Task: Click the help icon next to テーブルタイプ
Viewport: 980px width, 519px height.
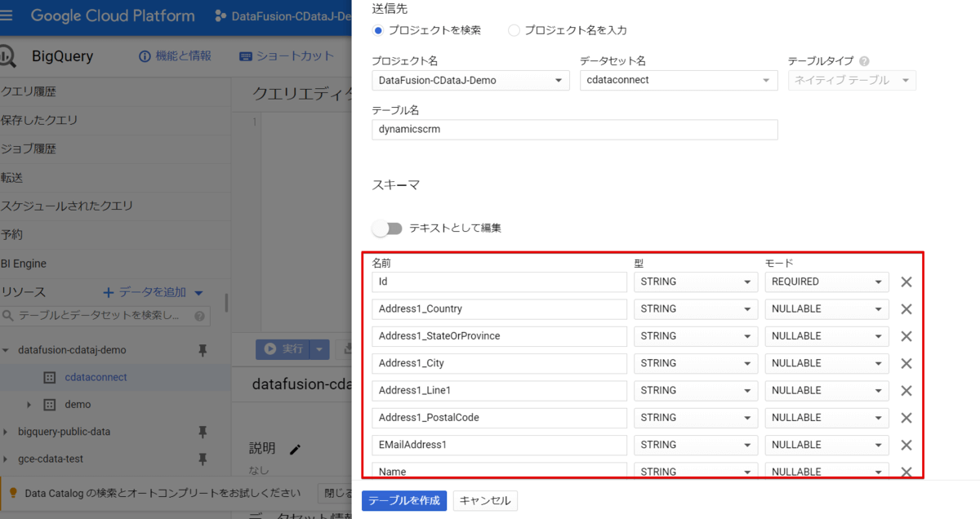Action: pos(864,61)
